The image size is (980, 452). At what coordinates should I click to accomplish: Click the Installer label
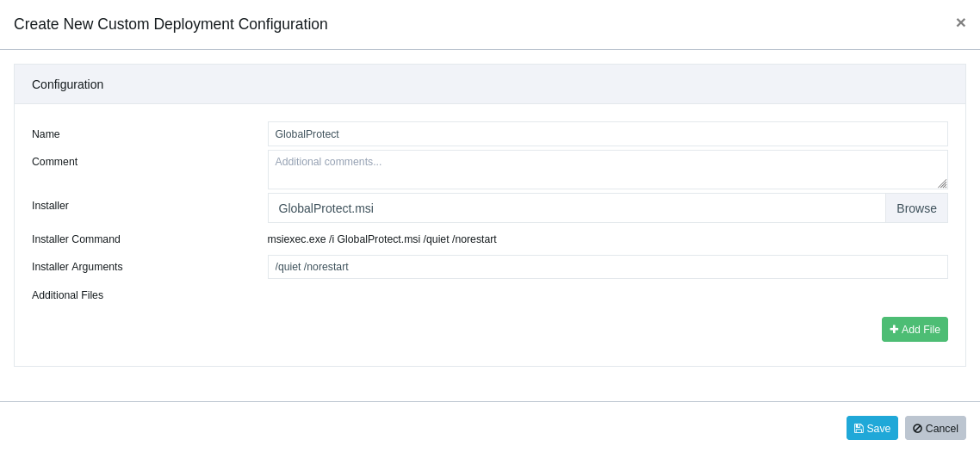click(51, 206)
